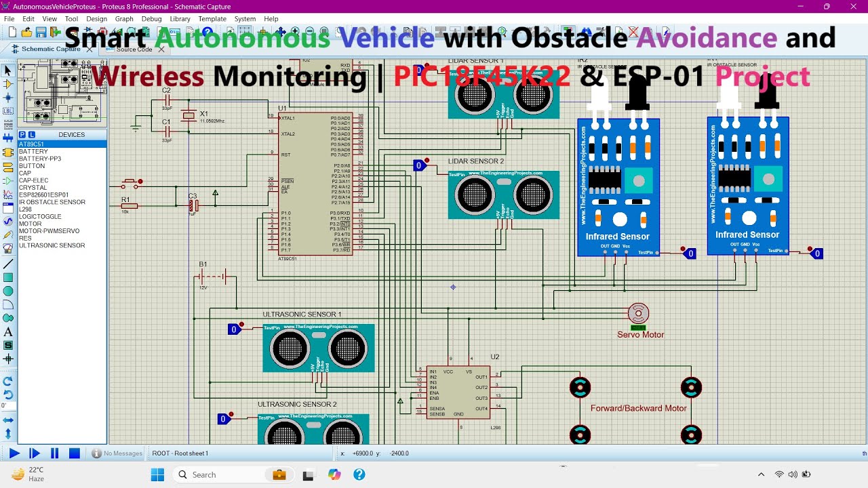Select the 2D Graphics Box tool
Screen dimensions: 868x488
tap(8, 277)
